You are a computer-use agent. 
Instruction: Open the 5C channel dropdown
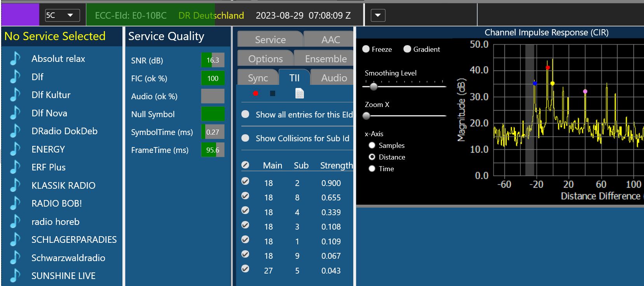pos(62,15)
